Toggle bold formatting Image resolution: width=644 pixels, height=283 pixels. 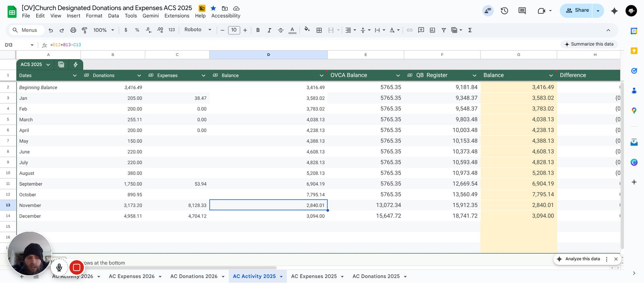pos(258,30)
